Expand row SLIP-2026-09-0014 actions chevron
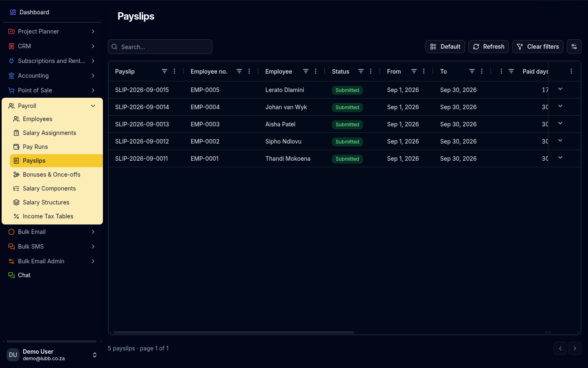This screenshot has height=368, width=588. [x=560, y=106]
